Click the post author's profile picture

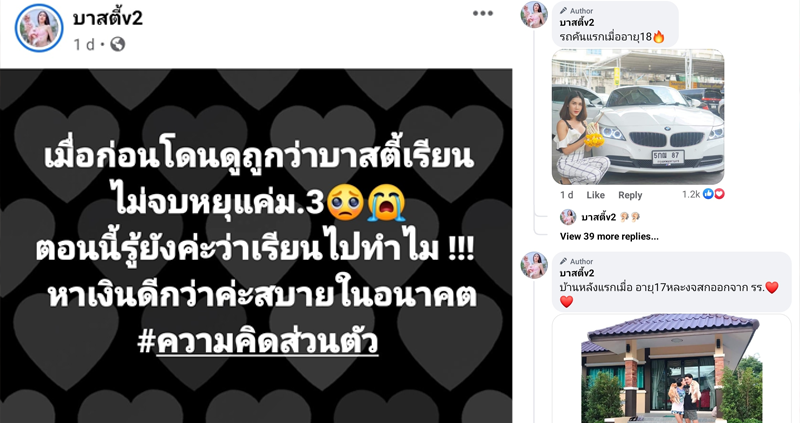coord(39,28)
